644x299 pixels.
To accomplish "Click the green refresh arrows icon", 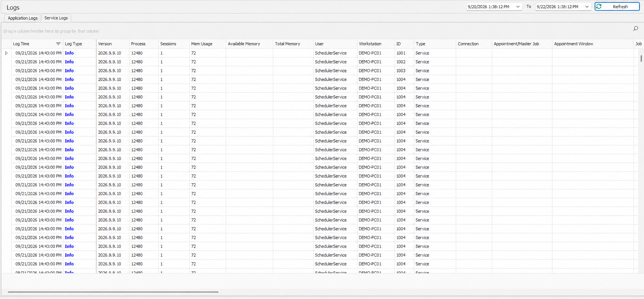I will (599, 7).
